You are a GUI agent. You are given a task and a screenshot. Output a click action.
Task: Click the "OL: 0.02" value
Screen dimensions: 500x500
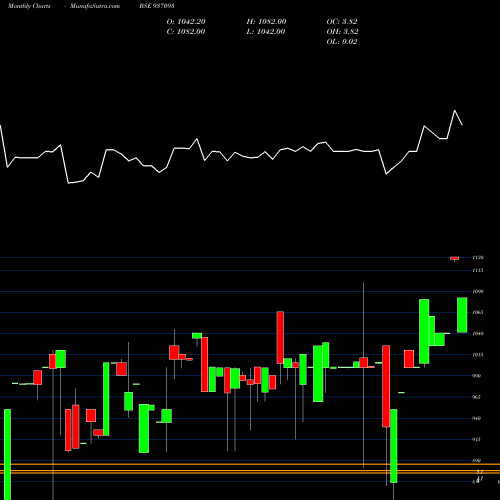pyautogui.click(x=342, y=42)
